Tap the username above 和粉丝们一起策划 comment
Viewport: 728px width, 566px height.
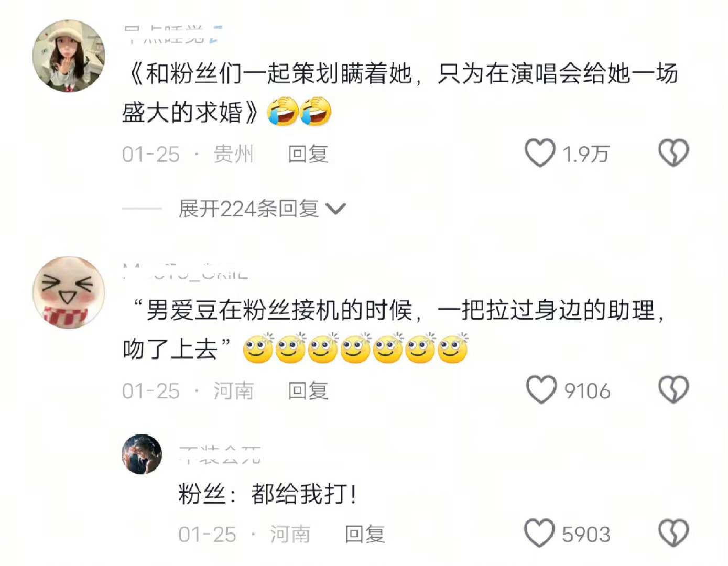point(174,35)
